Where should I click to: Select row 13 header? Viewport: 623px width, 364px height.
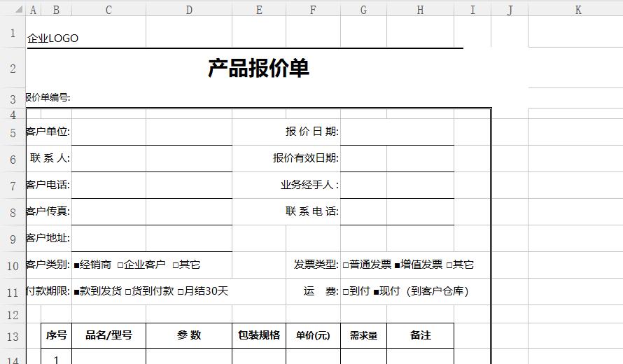13,337
